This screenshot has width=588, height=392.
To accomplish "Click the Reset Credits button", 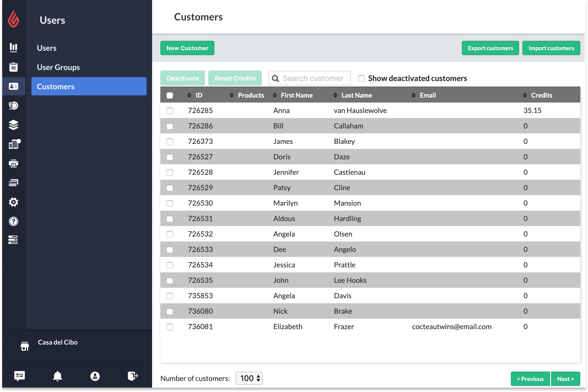I will tap(235, 78).
